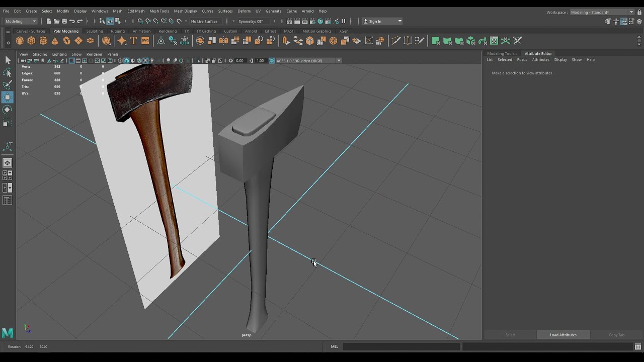The image size is (644, 362).
Task: Toggle smooth shade all viewport icon
Action: pyautogui.click(x=126, y=61)
